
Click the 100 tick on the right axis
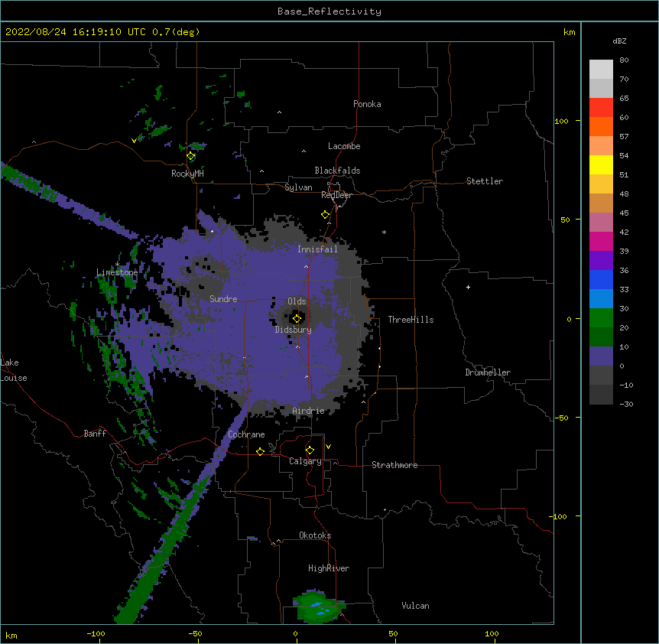(561, 121)
